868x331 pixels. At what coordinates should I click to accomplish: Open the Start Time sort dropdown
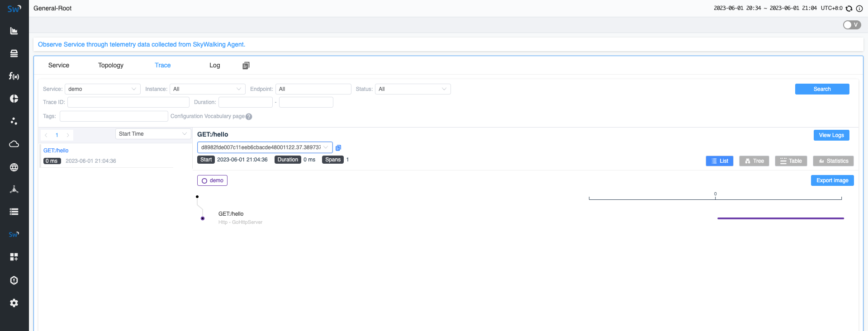pyautogui.click(x=152, y=134)
